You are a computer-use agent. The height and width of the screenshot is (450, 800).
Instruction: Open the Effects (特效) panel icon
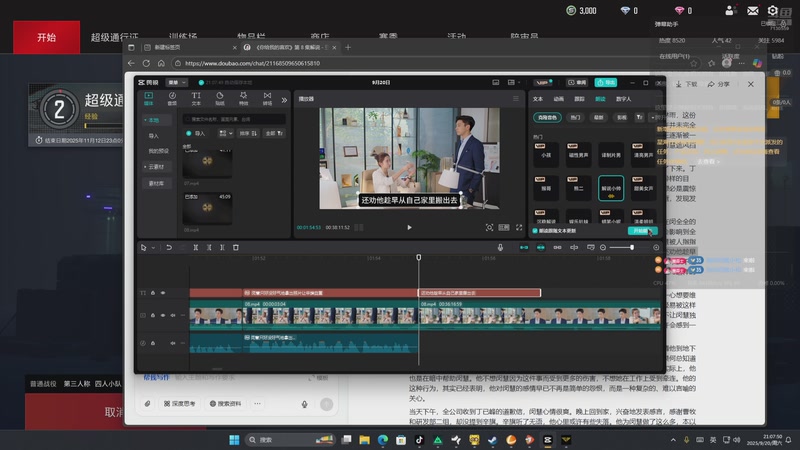click(x=243, y=98)
